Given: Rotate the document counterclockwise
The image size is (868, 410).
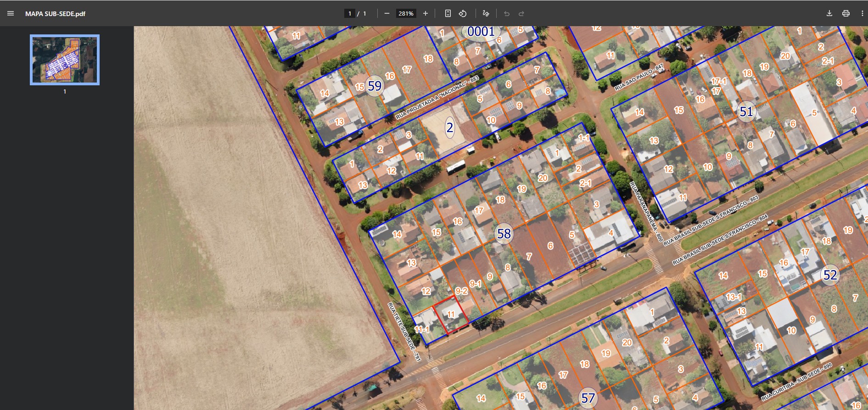Looking at the screenshot, I should [x=463, y=13].
